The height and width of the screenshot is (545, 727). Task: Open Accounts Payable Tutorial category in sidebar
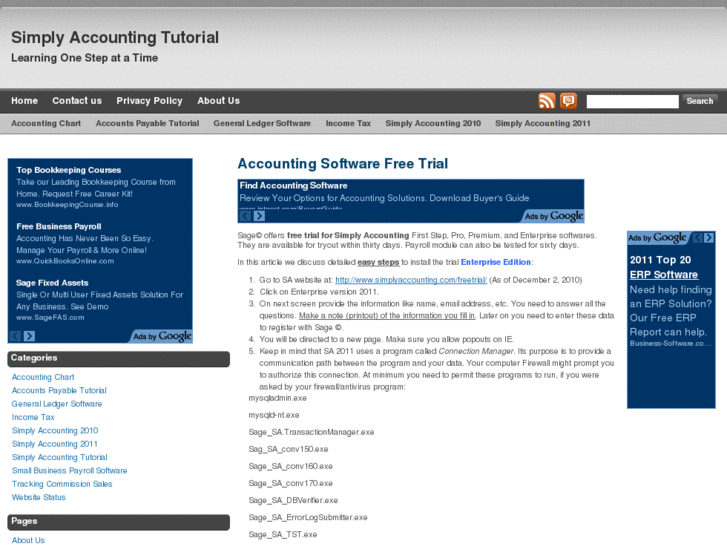(x=59, y=391)
